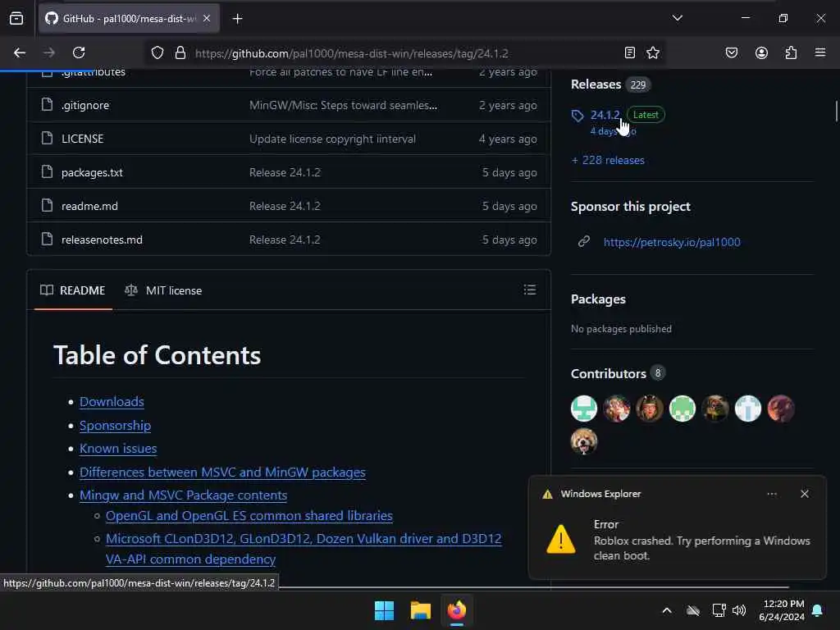Open the red panda contributor avatar
Viewport: 840px width, 630px height.
click(584, 441)
